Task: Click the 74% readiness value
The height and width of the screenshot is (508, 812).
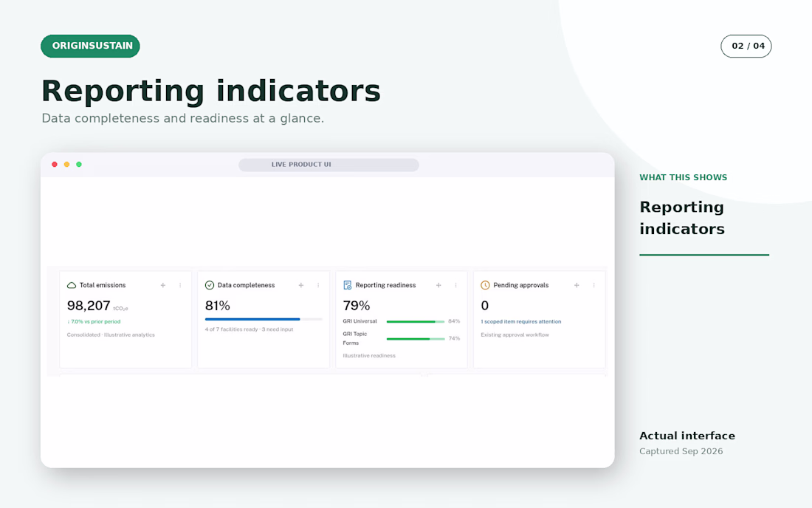Action: (x=454, y=339)
